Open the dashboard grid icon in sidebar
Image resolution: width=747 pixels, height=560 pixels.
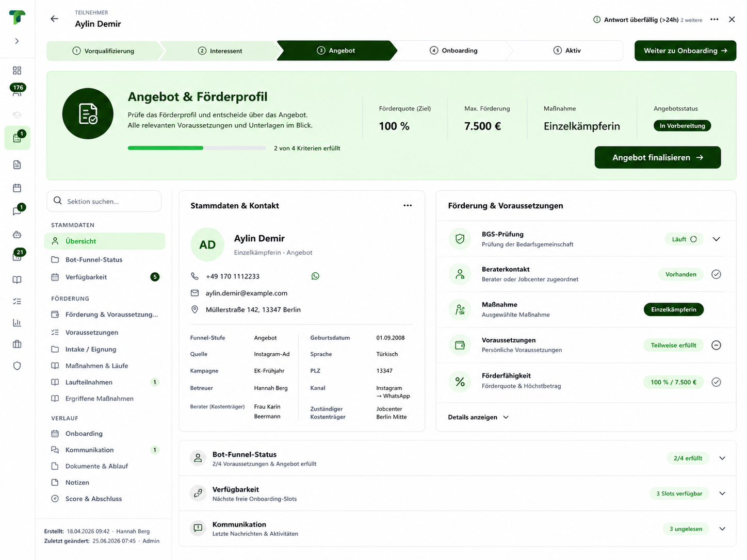click(17, 70)
